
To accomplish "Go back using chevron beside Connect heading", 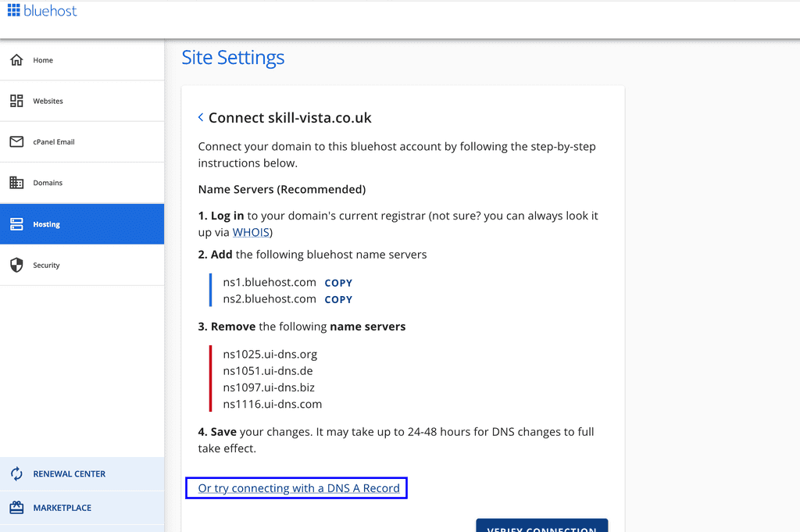I will pos(201,117).
